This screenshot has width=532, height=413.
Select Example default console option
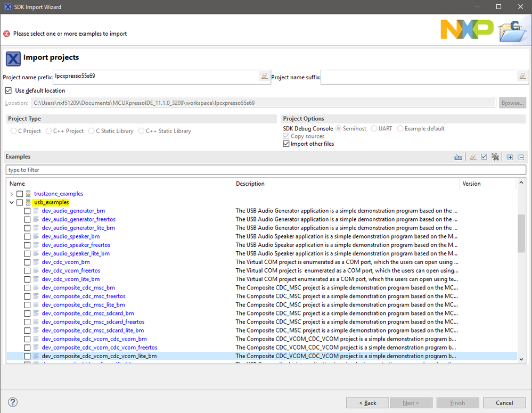click(400, 128)
